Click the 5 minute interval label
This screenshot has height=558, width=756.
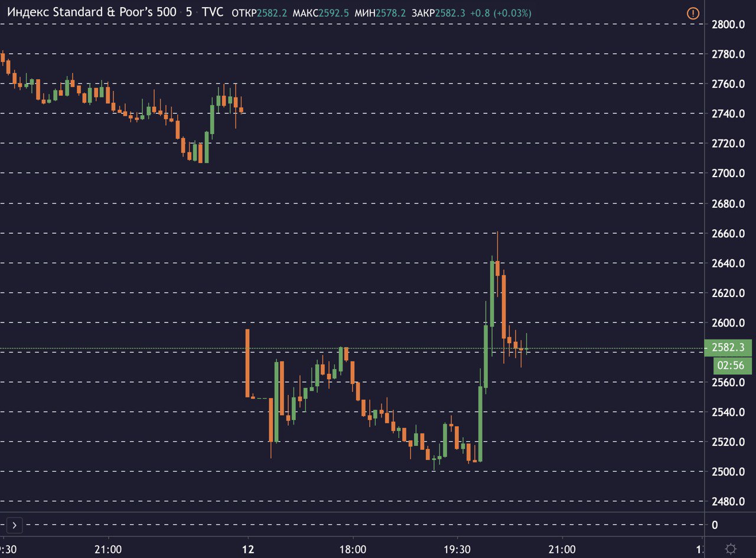tap(188, 12)
